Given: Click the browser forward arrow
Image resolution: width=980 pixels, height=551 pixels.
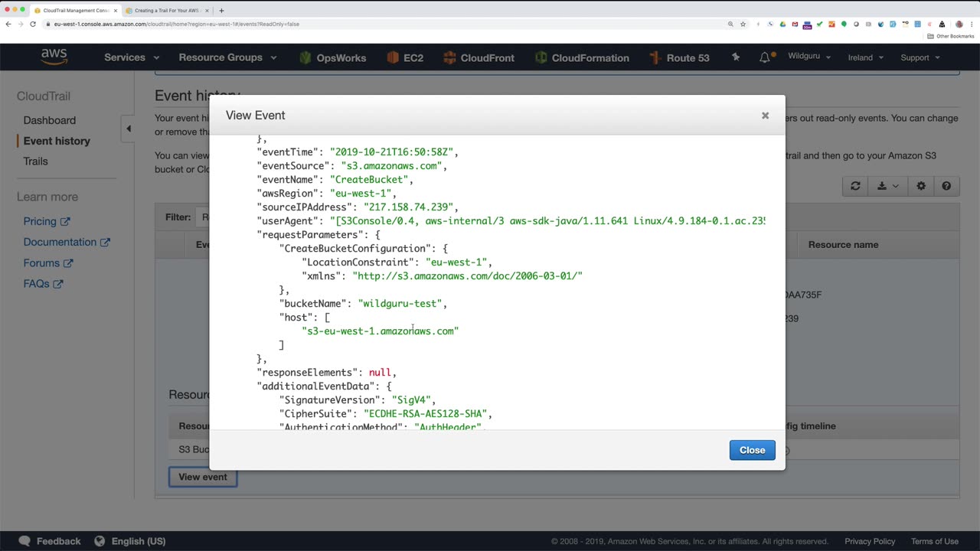Looking at the screenshot, I should (x=21, y=24).
